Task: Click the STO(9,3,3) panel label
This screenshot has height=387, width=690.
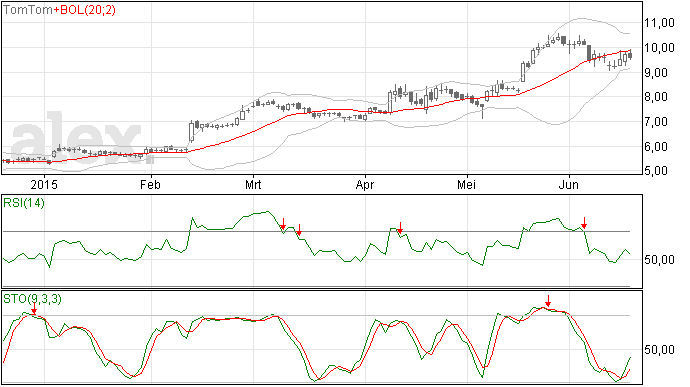Action: click(32, 299)
